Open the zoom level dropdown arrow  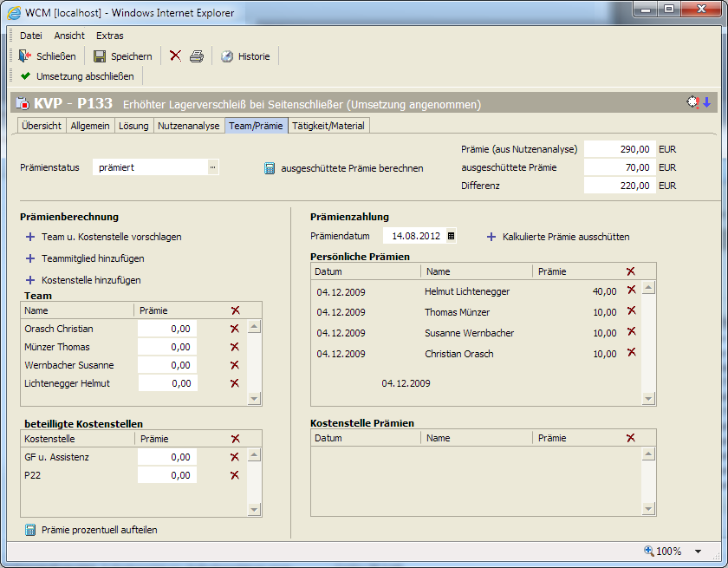pyautogui.click(x=698, y=552)
